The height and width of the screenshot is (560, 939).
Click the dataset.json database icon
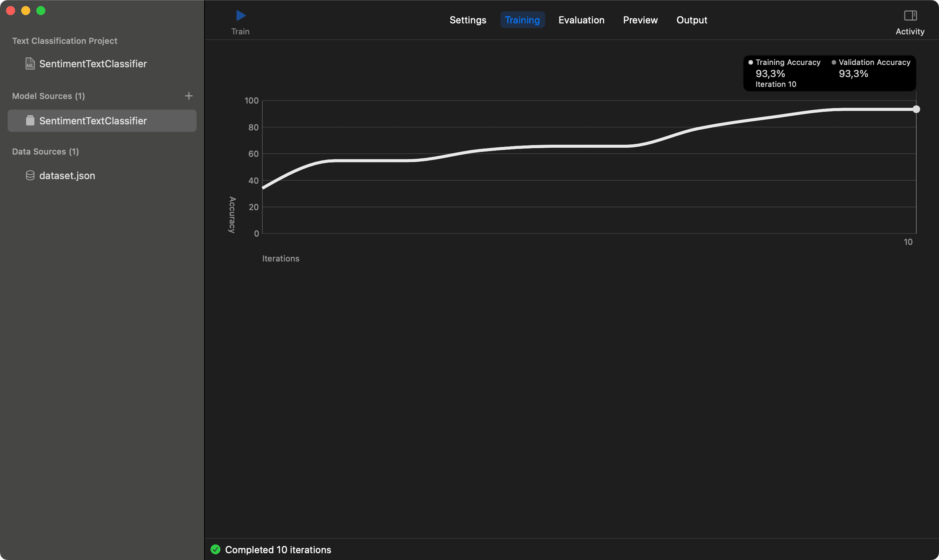click(30, 175)
